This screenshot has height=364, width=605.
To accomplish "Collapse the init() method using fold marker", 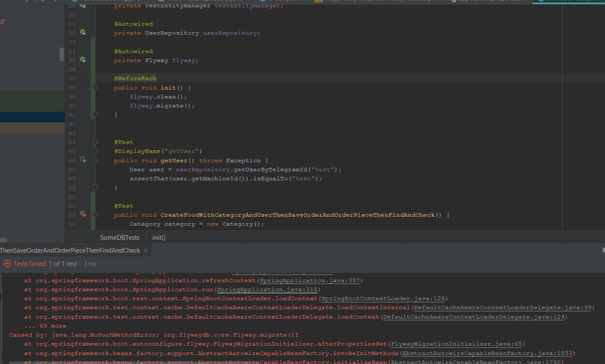I will [x=95, y=87].
